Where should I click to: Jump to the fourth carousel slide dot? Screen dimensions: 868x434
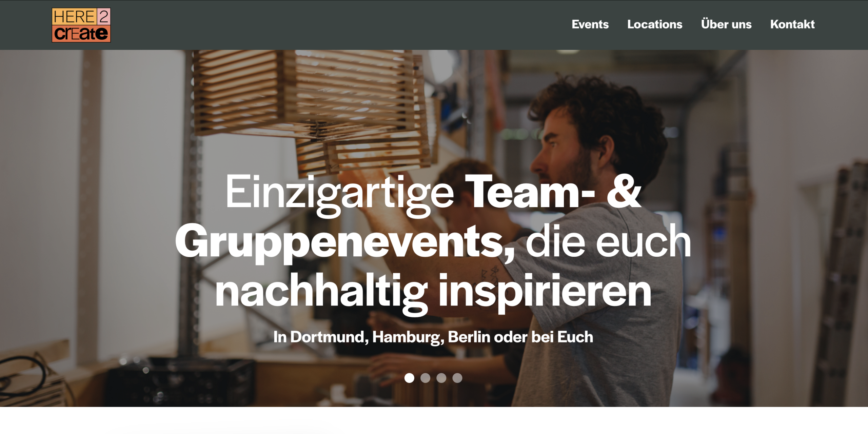[x=457, y=378]
